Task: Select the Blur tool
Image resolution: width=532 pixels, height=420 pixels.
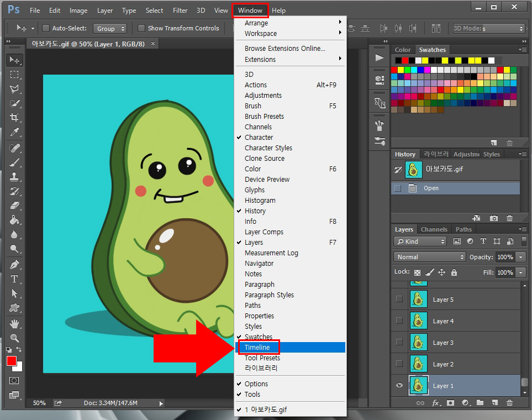Action: tap(14, 234)
